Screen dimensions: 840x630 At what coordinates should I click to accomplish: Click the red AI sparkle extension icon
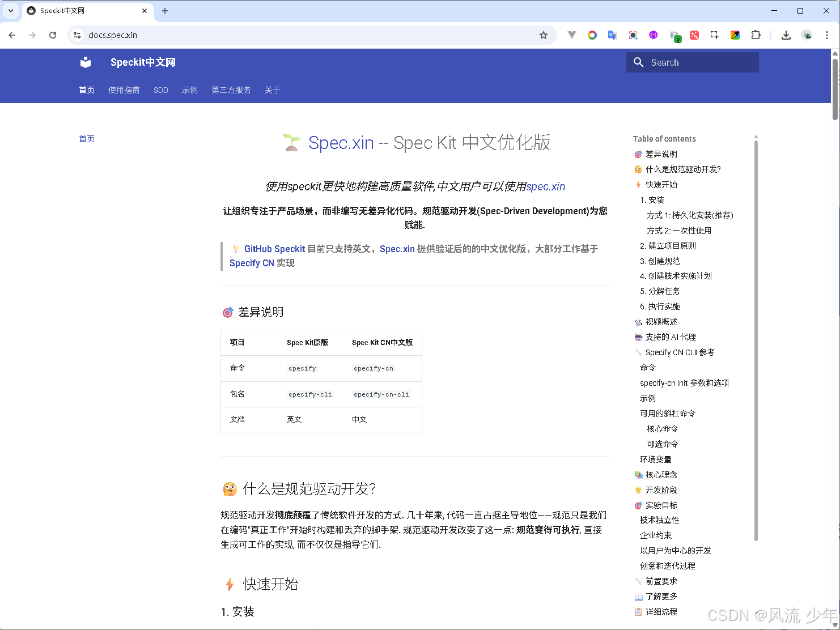point(694,35)
